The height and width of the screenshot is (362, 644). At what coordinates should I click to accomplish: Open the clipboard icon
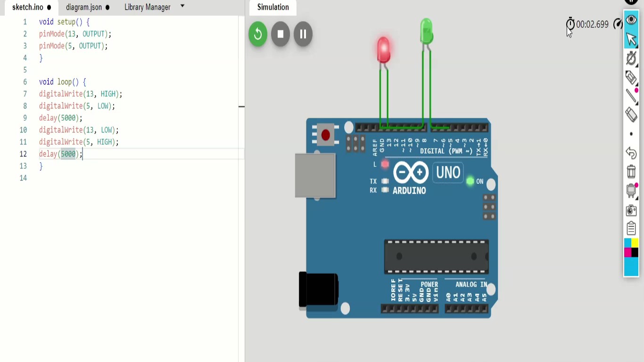631,229
